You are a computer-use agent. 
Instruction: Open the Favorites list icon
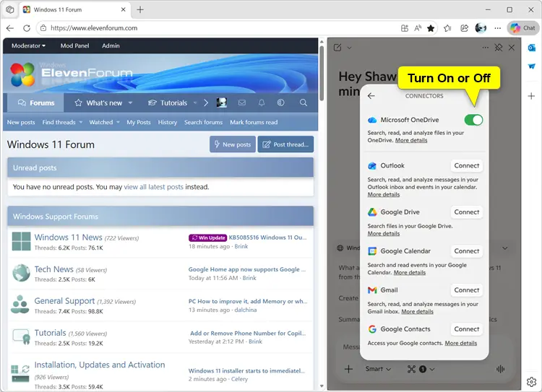click(447, 28)
